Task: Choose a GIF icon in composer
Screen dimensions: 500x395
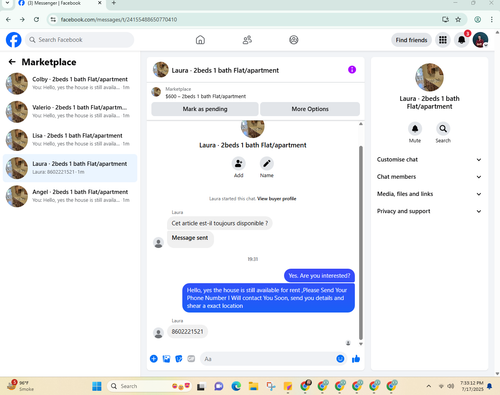Action: tap(191, 359)
